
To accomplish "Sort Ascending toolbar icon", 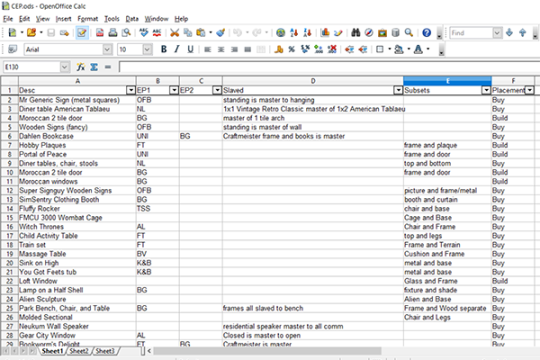I will 294,33.
